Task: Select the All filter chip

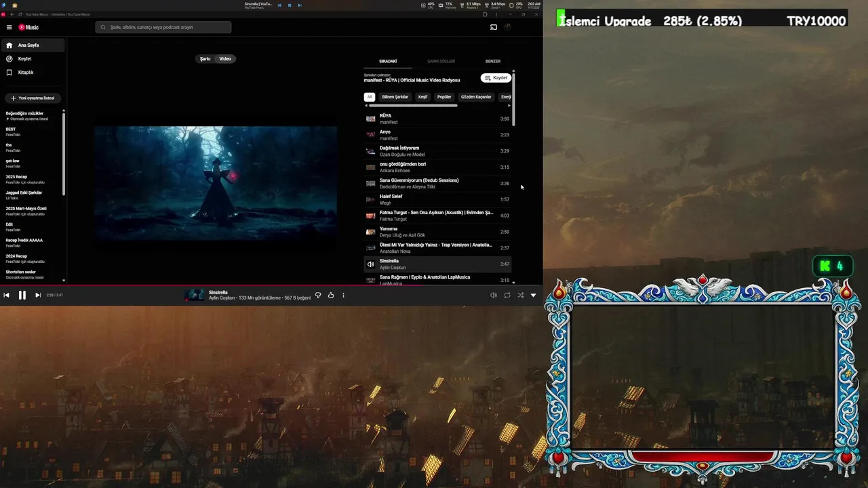Action: (x=370, y=97)
